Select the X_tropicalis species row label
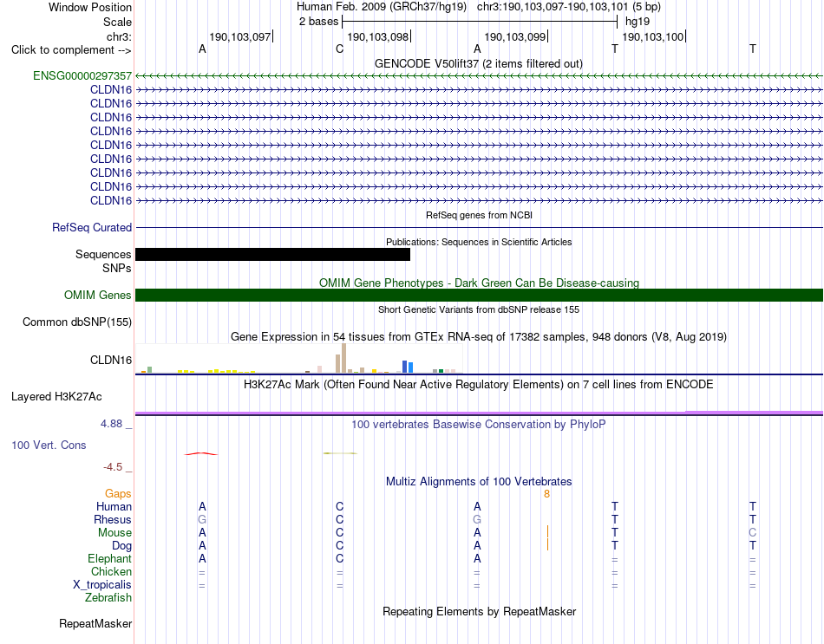The width and height of the screenshot is (824, 644). pyautogui.click(x=102, y=585)
